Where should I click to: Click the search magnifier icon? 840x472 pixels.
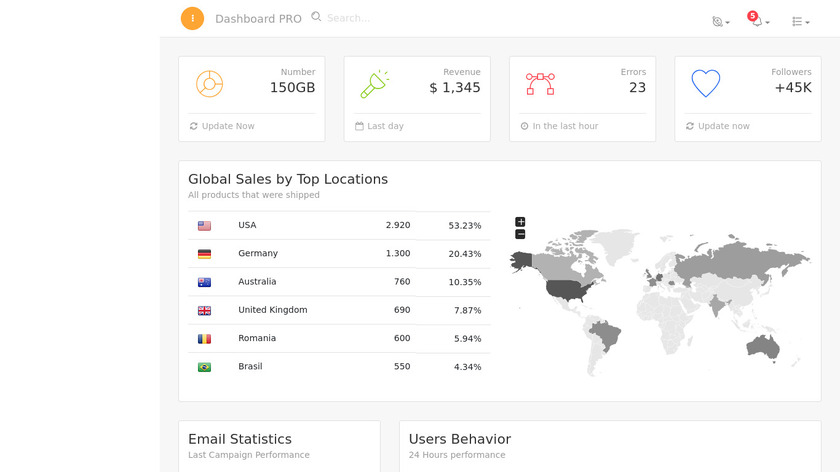pos(317,17)
